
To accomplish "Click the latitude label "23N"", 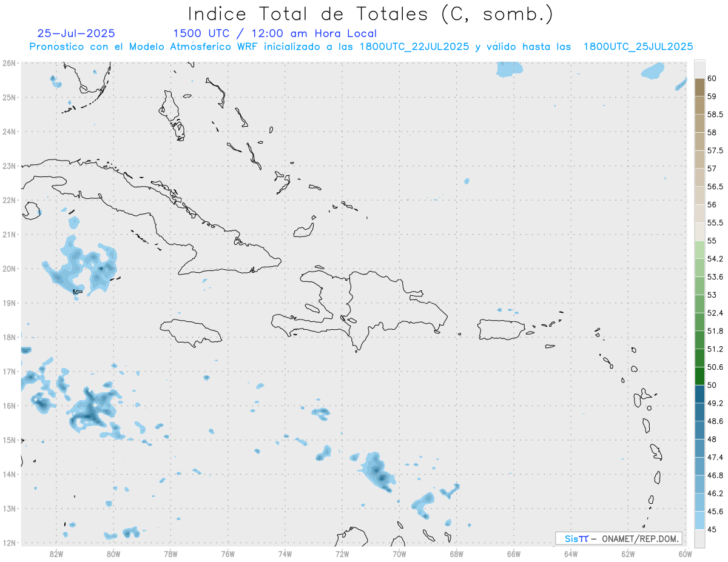I will pyautogui.click(x=8, y=166).
